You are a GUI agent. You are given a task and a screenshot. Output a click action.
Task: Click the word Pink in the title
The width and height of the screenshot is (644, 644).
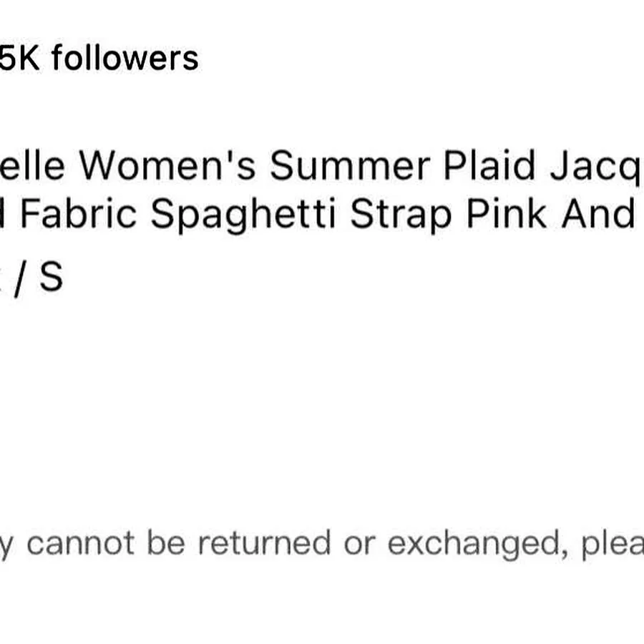507,213
